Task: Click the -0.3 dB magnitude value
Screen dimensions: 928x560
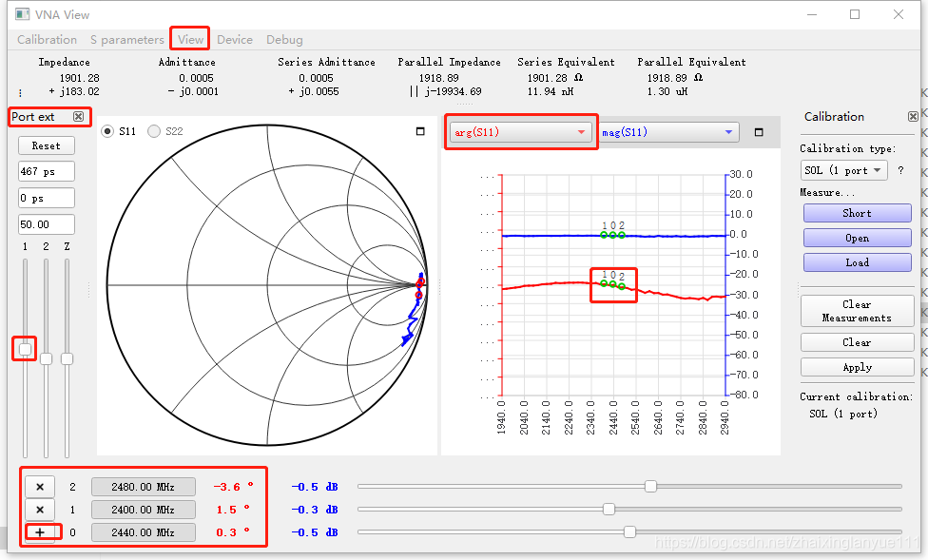Action: tap(315, 510)
